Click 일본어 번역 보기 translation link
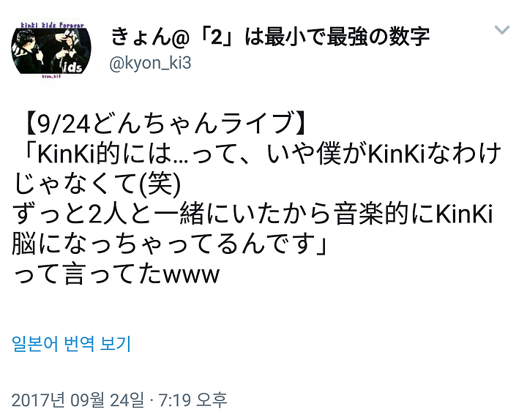This screenshot has width=527, height=420. (71, 344)
